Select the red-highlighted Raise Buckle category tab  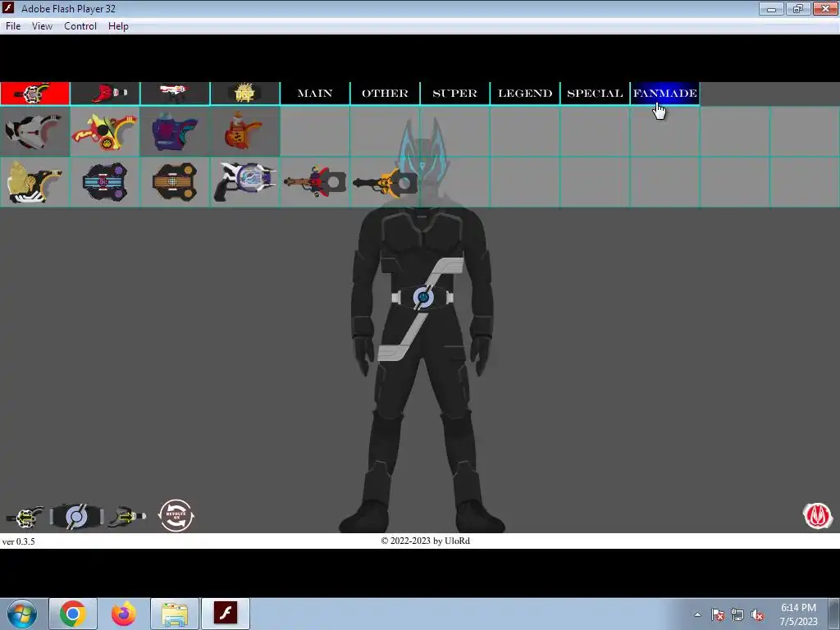click(34, 94)
